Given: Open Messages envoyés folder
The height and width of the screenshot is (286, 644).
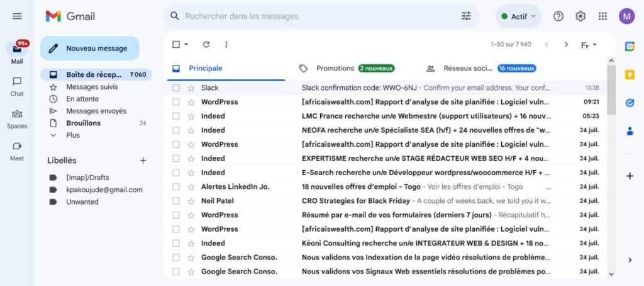Looking at the screenshot, I should click(96, 111).
